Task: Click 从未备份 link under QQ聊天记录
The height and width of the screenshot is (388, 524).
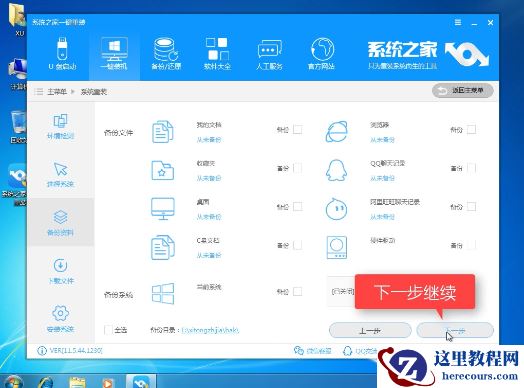Action: [x=382, y=178]
